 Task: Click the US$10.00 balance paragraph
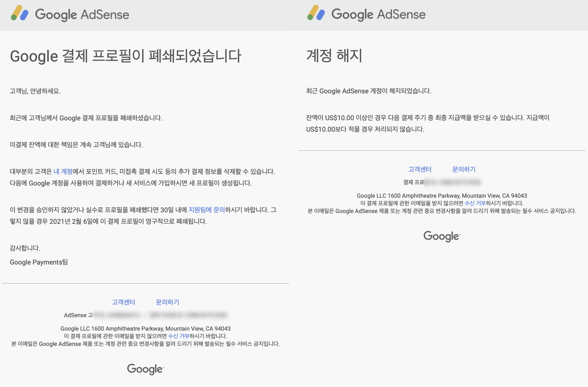(427, 123)
